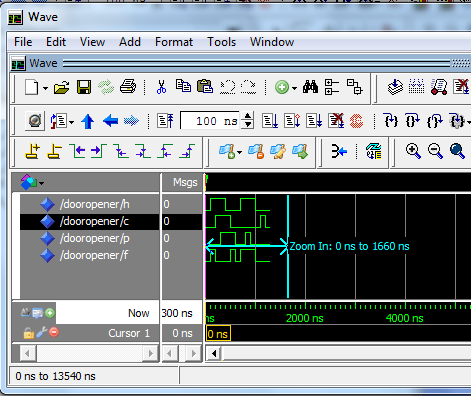Click the green Add plus icon
The height and width of the screenshot is (396, 471).
(282, 88)
